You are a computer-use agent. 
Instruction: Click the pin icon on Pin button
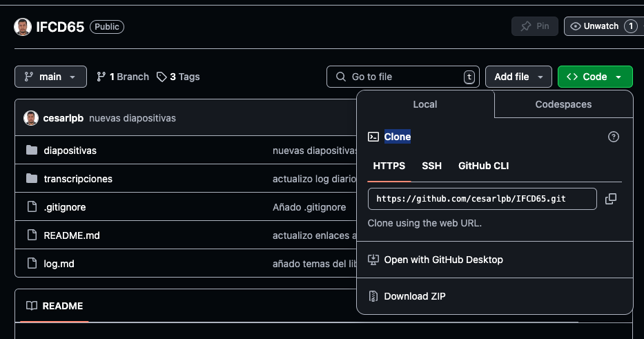coord(526,26)
